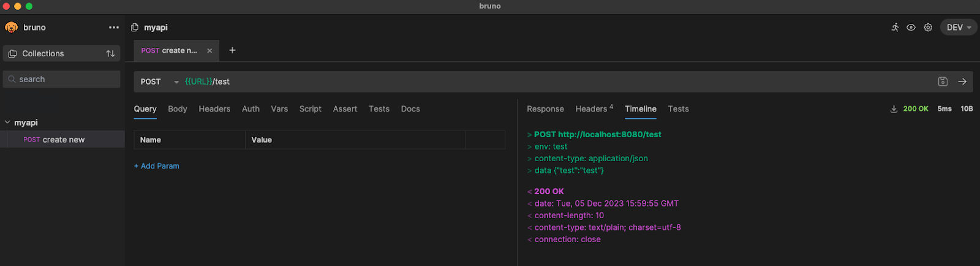Click the Collections sort arrows icon
Screen dimensions: 980x266
pyautogui.click(x=110, y=53)
